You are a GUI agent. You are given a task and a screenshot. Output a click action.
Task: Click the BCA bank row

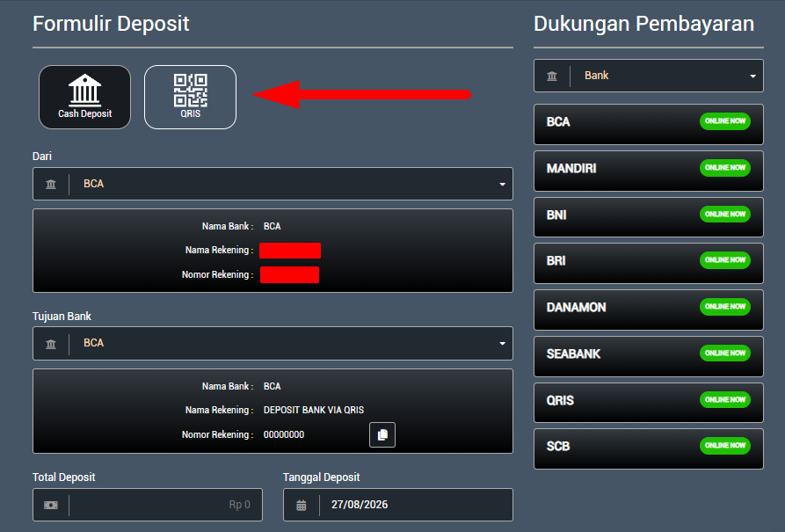(649, 124)
